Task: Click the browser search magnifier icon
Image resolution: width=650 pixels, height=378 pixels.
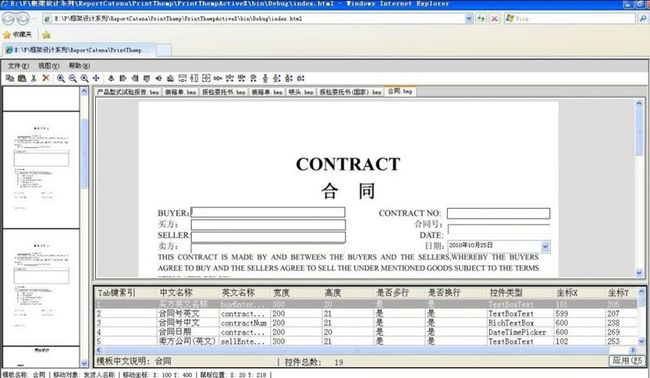Action: 643,19
